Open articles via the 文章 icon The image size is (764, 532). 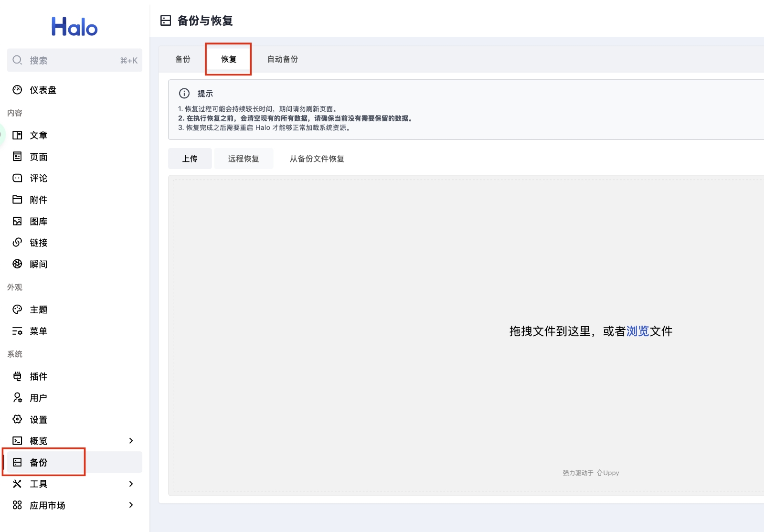point(17,135)
